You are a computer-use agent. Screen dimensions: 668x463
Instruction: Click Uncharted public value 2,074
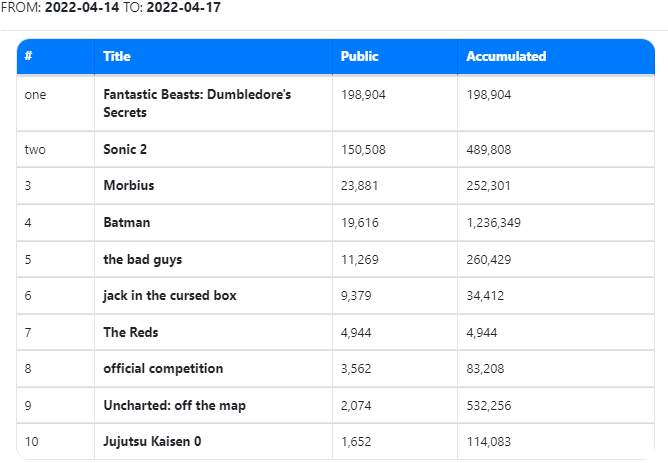(x=356, y=405)
